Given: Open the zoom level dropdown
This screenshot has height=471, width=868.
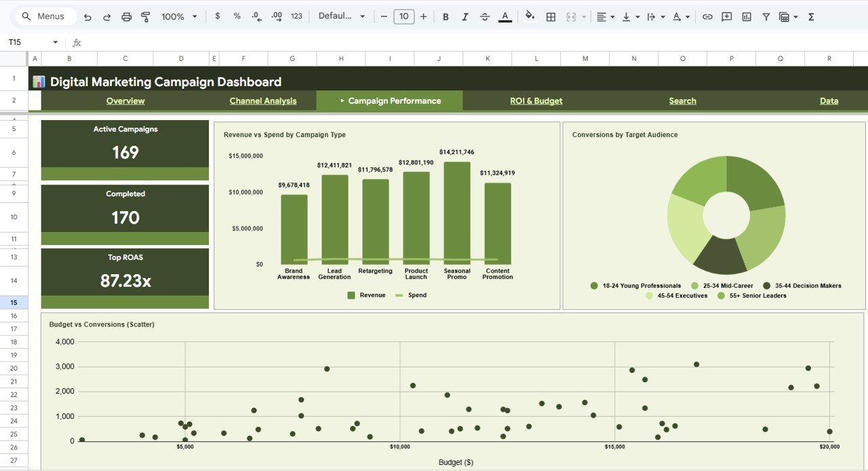Looking at the screenshot, I should point(178,16).
